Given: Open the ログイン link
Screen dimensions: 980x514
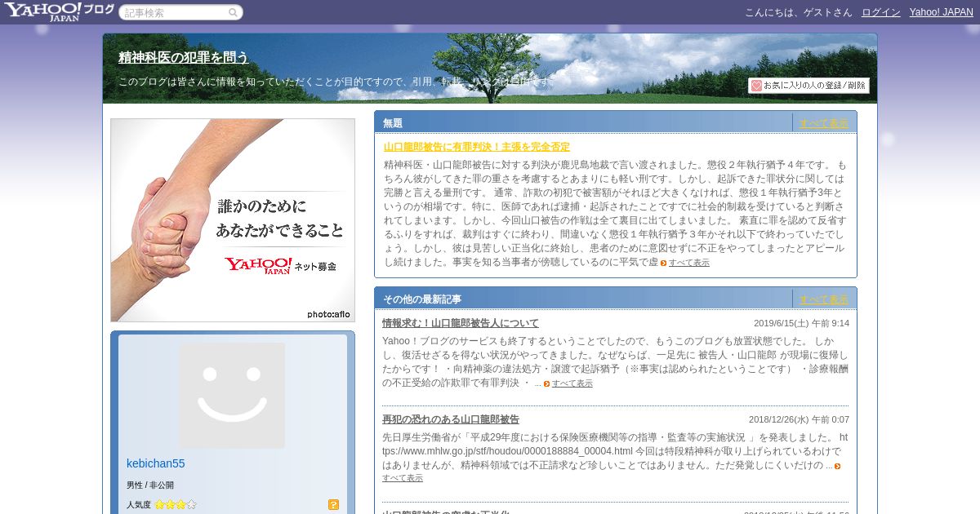Looking at the screenshot, I should pyautogui.click(x=881, y=12).
